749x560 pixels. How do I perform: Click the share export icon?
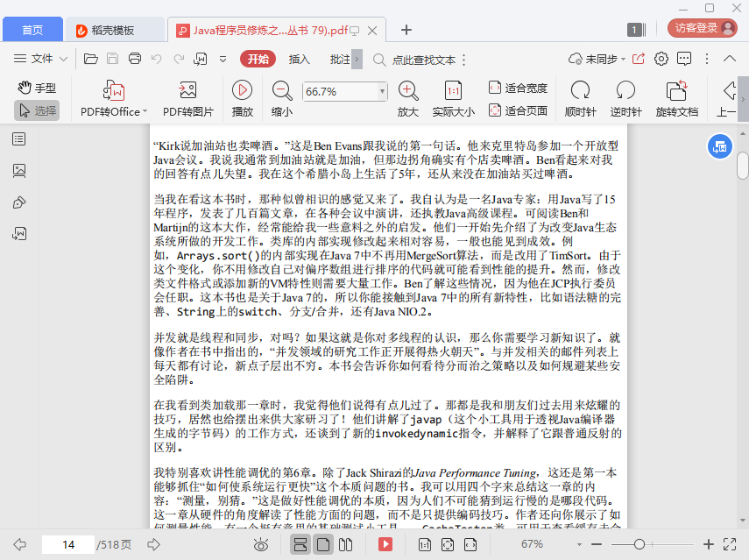pyautogui.click(x=639, y=59)
